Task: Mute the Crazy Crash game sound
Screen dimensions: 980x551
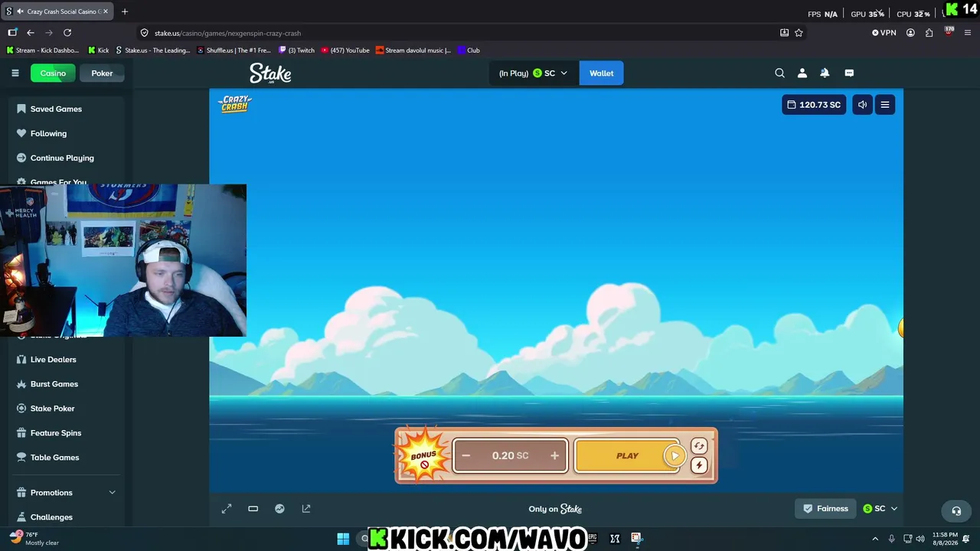Action: pos(862,105)
